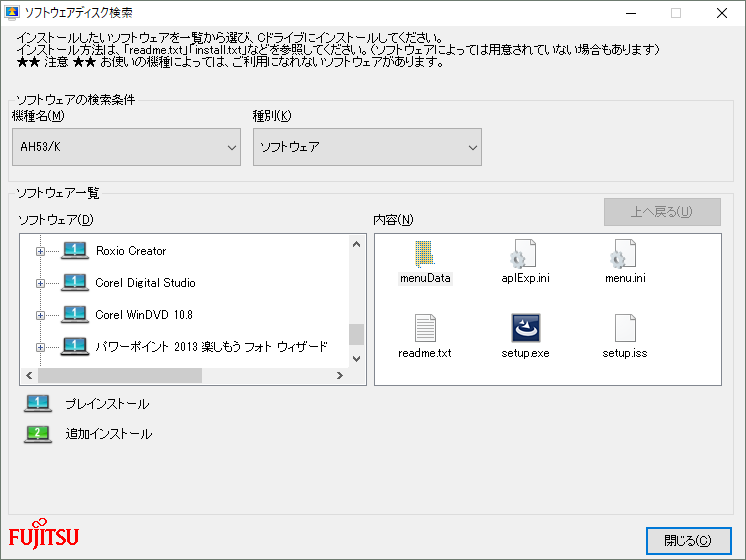Click the menu.ini file name label
746x560 pixels.
pyautogui.click(x=625, y=278)
